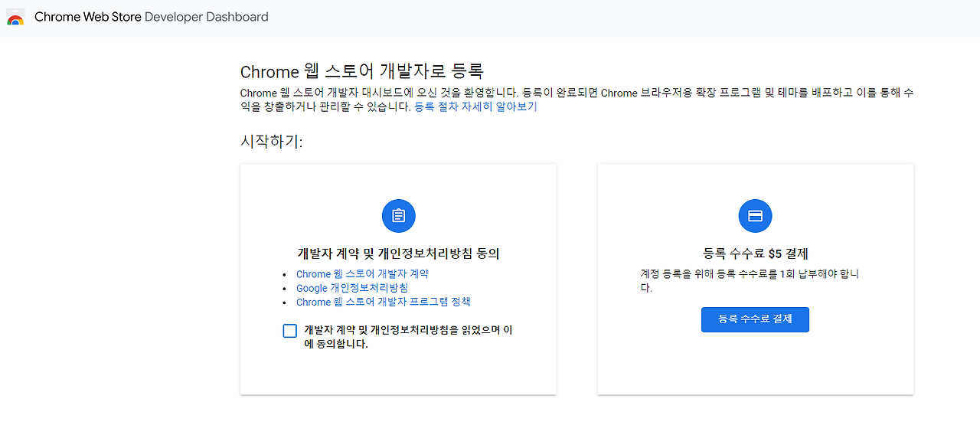Click the 등록 수수료 $5 결제 title
The image size is (980, 448).
[755, 253]
